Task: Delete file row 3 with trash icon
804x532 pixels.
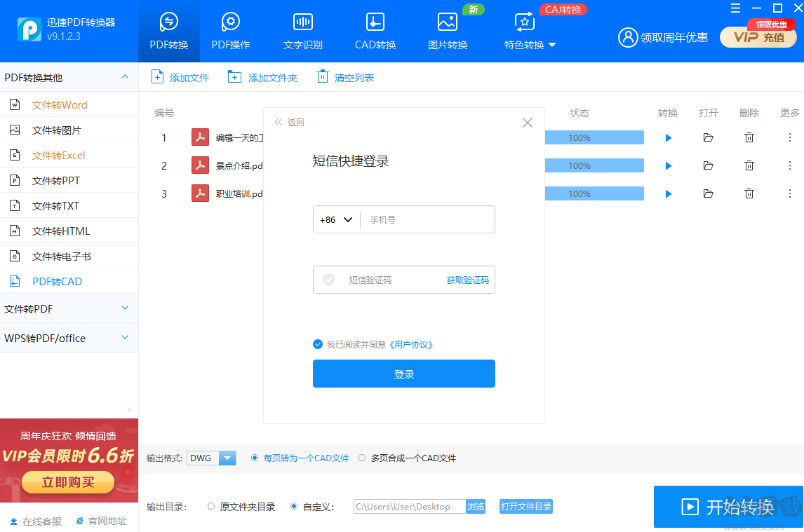Action: coord(749,193)
